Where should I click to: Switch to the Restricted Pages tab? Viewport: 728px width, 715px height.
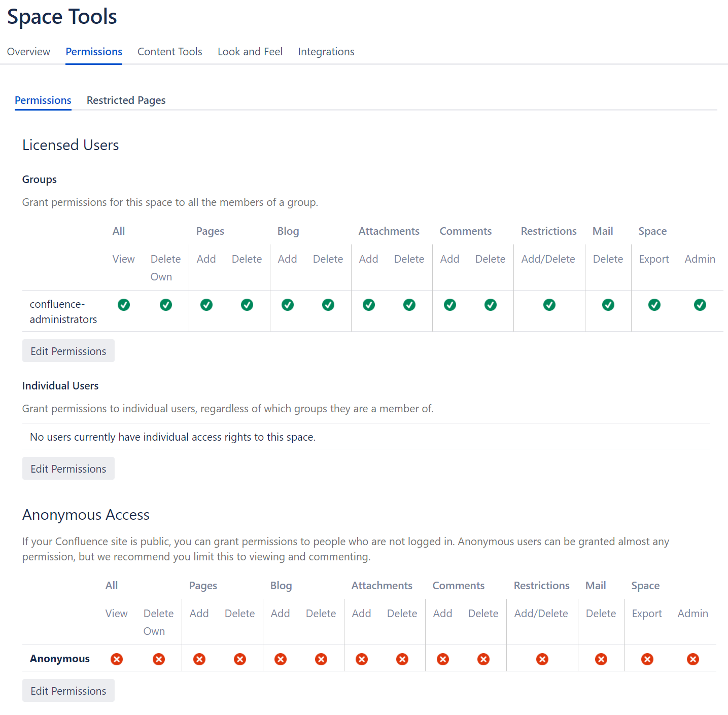pyautogui.click(x=126, y=100)
